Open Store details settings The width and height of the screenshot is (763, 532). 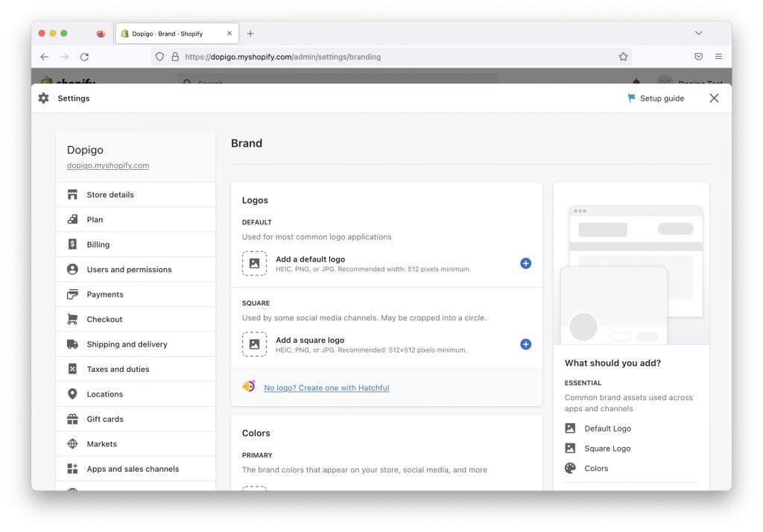coord(136,194)
